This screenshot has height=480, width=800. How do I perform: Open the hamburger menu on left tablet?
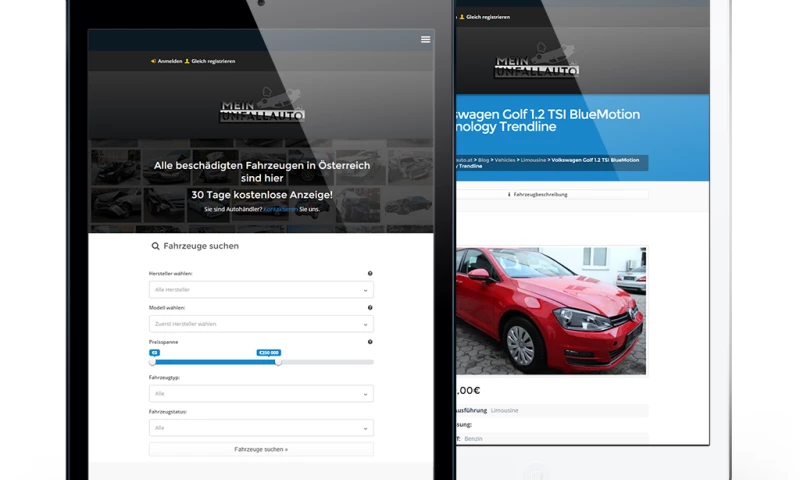425,39
